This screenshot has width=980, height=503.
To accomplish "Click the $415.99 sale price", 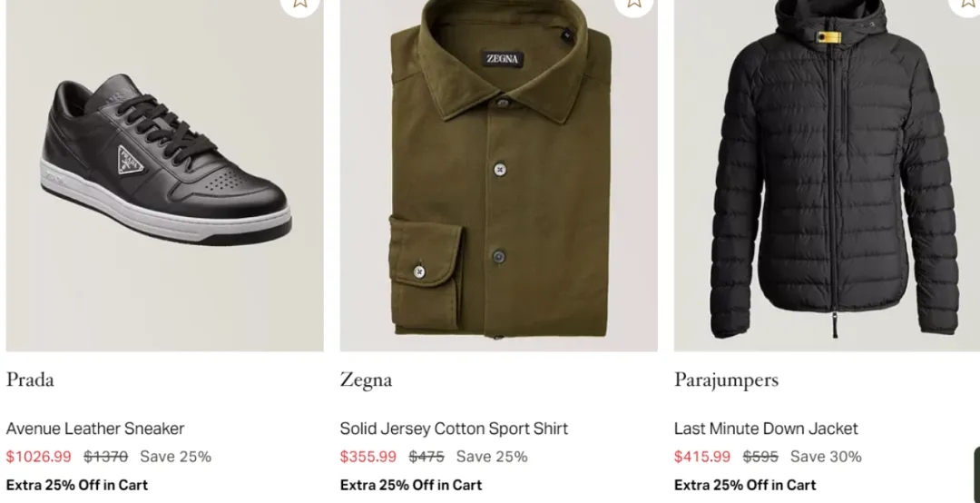I will [x=702, y=457].
